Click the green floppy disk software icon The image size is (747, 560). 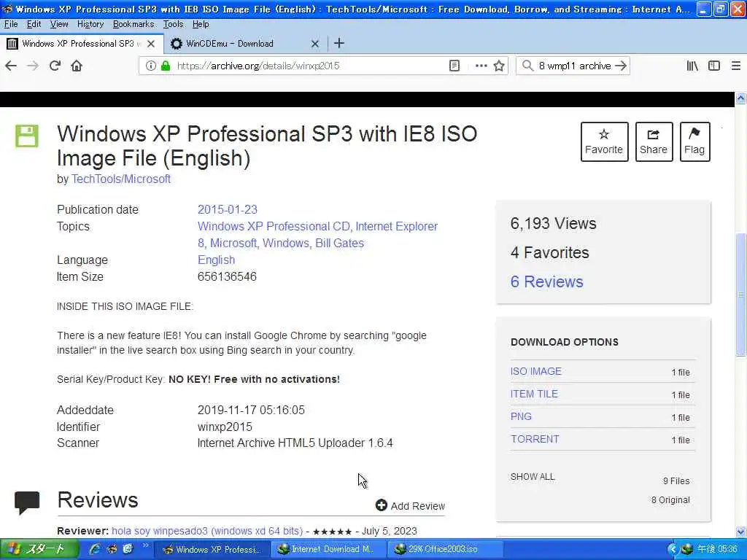tap(27, 136)
